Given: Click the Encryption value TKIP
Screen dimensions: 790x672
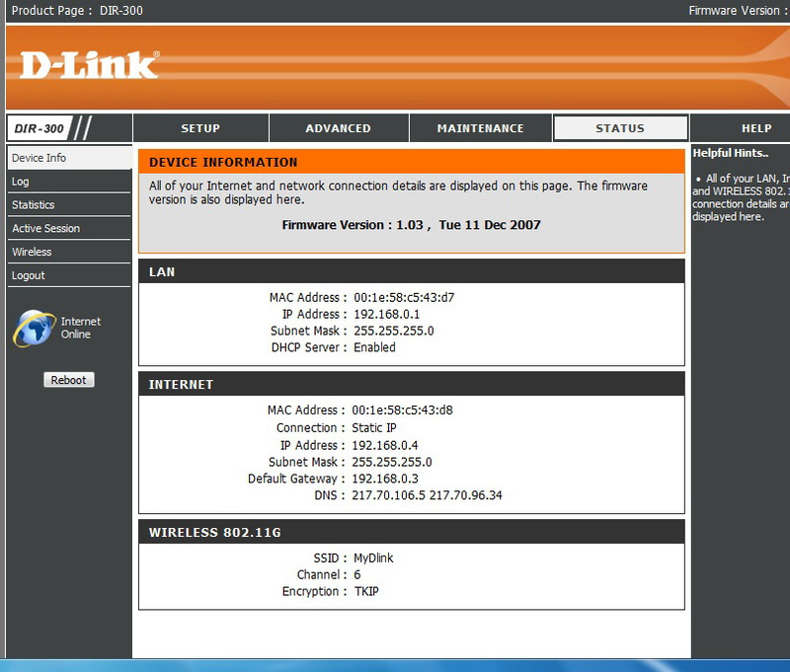Looking at the screenshot, I should point(366,591).
